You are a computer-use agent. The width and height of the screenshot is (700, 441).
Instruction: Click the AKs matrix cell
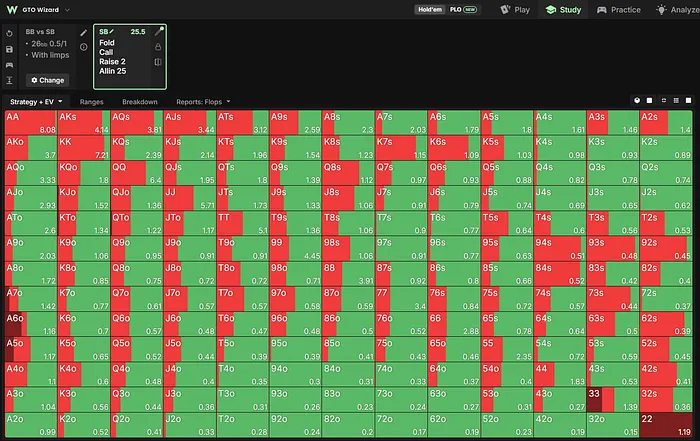(84, 123)
